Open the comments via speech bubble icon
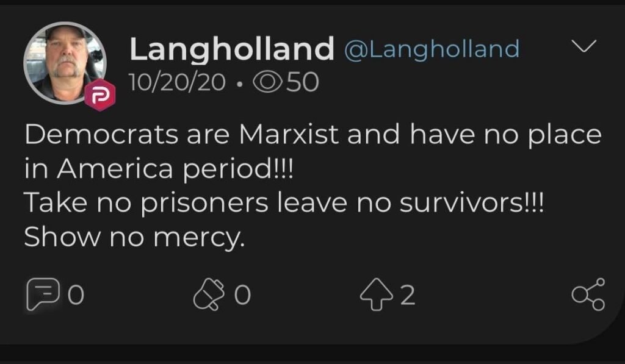The image size is (625, 364). tap(42, 294)
